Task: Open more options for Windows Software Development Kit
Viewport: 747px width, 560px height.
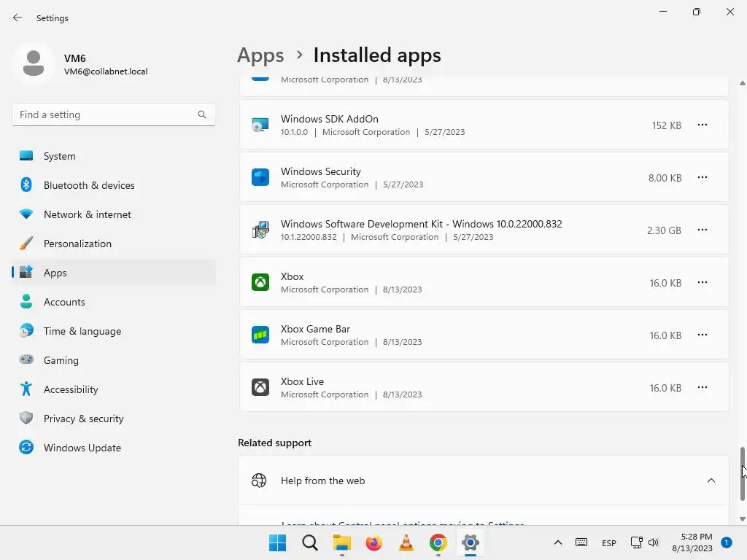Action: [x=703, y=230]
